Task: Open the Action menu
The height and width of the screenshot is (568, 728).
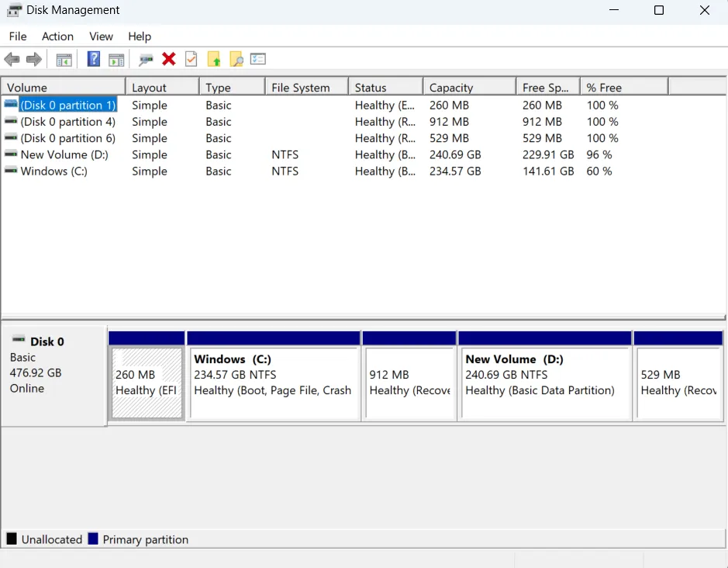Action: tap(57, 36)
